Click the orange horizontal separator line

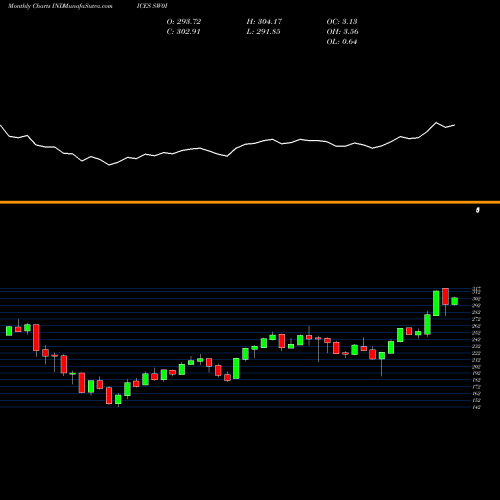(x=250, y=202)
